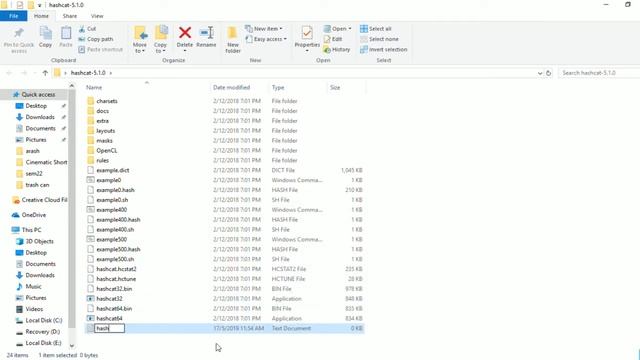
Task: Switch to the Home ribbon tab
Action: tap(41, 16)
